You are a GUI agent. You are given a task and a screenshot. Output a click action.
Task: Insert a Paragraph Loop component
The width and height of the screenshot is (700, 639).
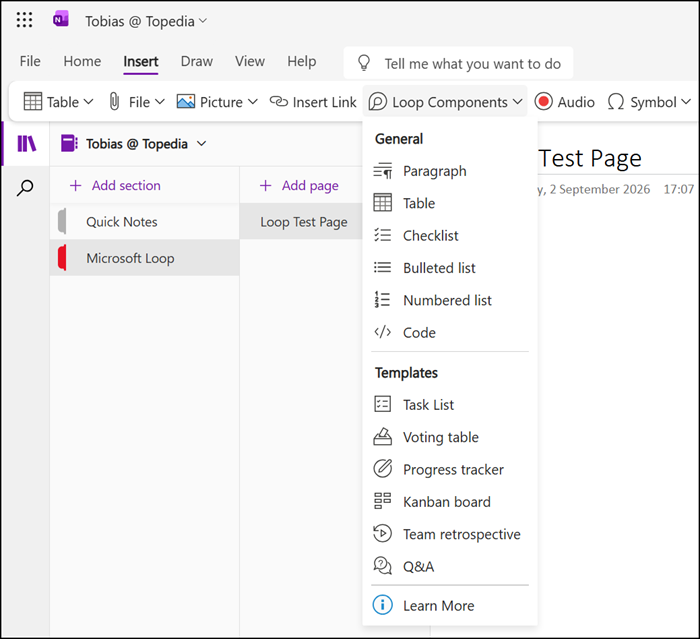pos(450,171)
